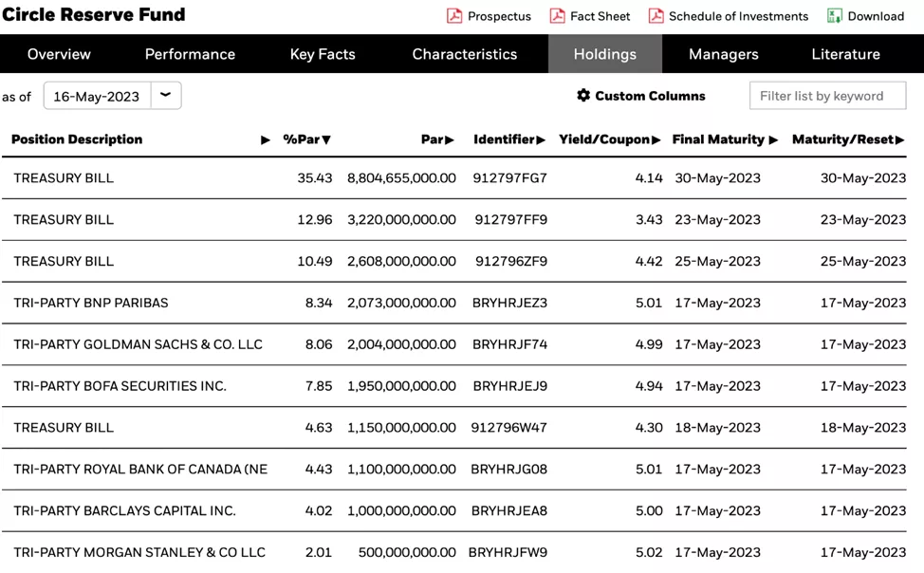
Task: Select the 16-May-2023 date field
Action: tap(96, 96)
